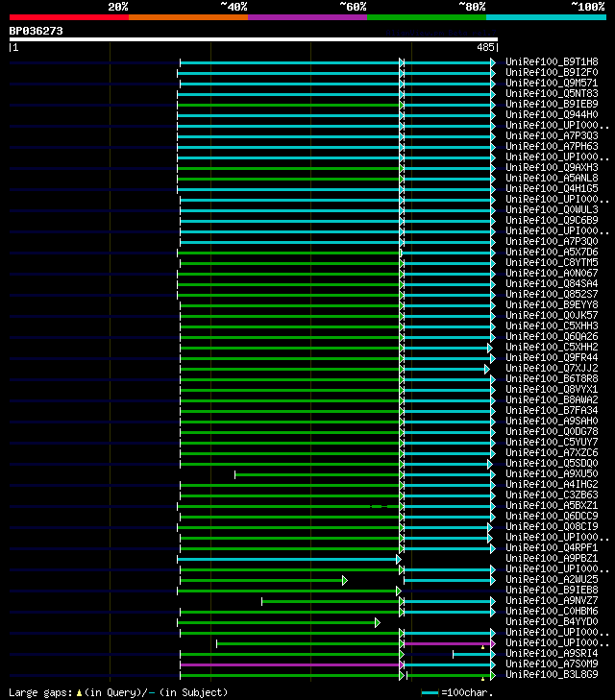
Task: Select hit UniRef100_B8AWA2
Action: [552, 400]
